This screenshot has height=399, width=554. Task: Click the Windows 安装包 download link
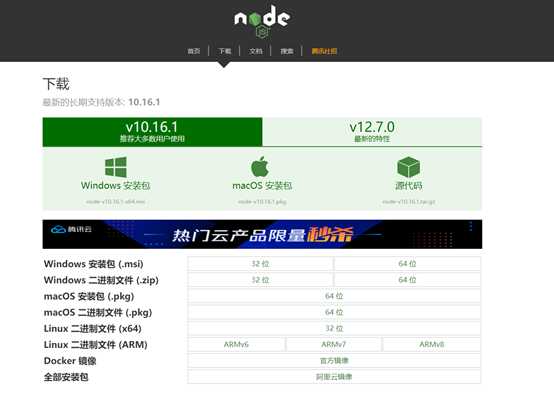click(x=116, y=186)
